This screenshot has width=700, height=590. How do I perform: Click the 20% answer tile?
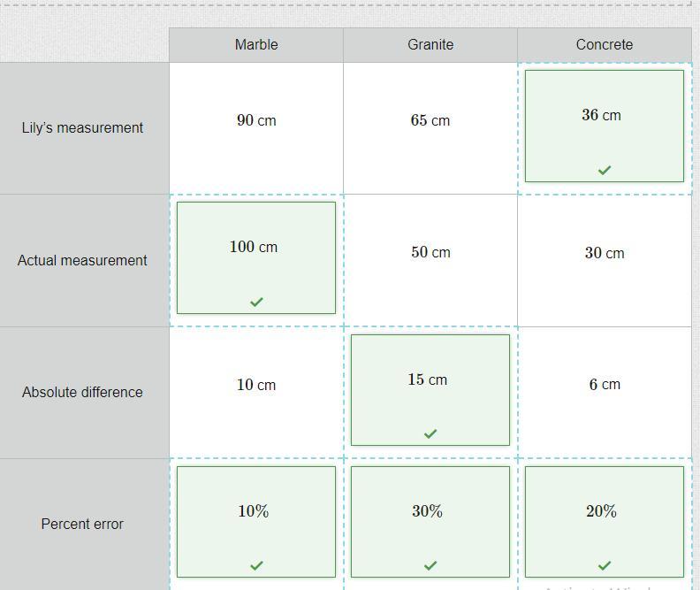pos(605,522)
